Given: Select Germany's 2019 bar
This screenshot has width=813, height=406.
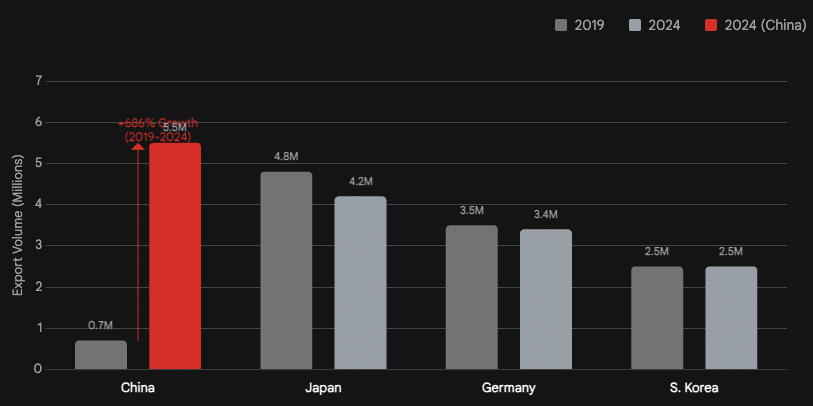Looking at the screenshot, I should coord(471,297).
